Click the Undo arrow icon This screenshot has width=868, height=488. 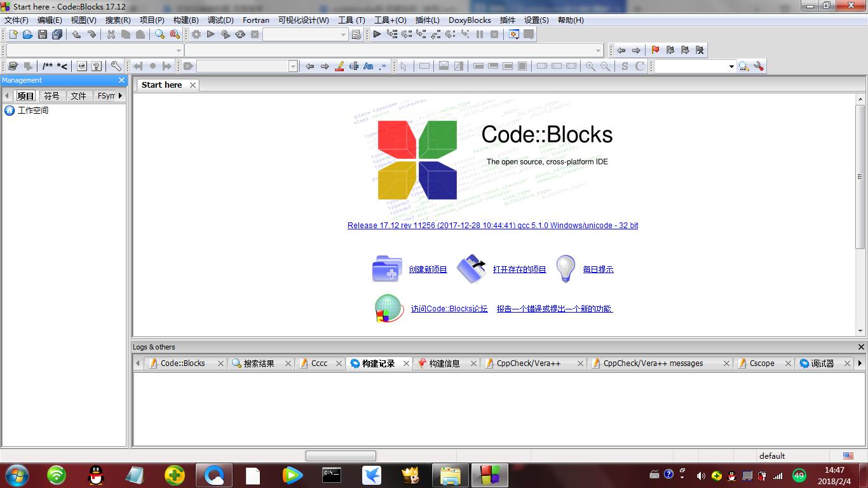(x=76, y=34)
